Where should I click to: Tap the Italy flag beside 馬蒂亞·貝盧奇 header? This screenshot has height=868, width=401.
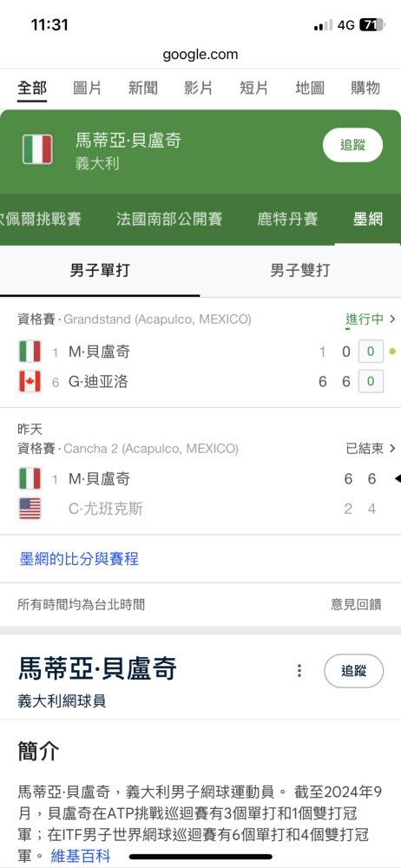[37, 149]
